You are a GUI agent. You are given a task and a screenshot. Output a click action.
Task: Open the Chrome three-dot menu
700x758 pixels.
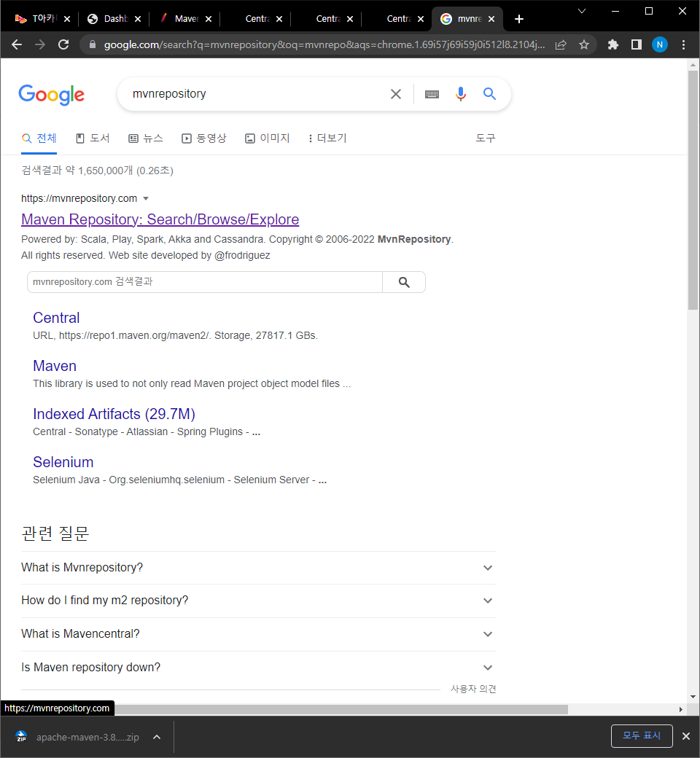pos(683,44)
